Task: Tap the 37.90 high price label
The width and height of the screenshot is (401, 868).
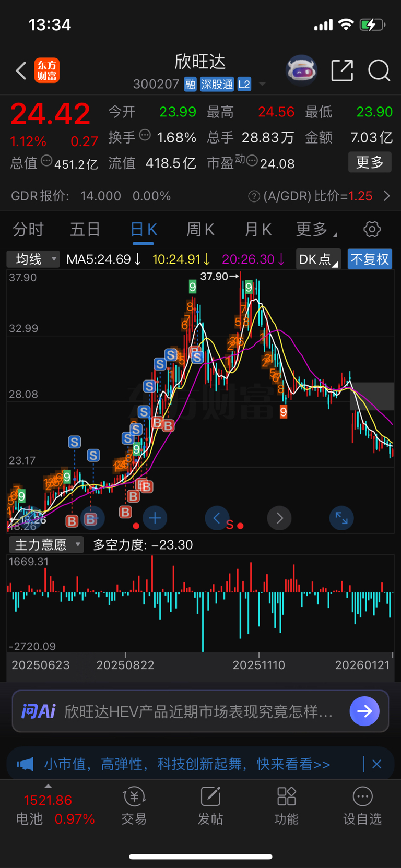Action: 220,276
